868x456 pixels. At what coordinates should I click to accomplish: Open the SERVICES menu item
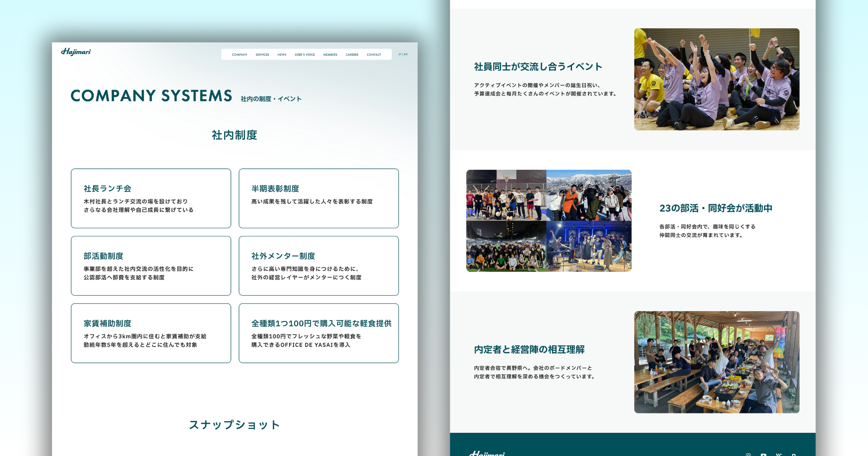click(x=262, y=55)
